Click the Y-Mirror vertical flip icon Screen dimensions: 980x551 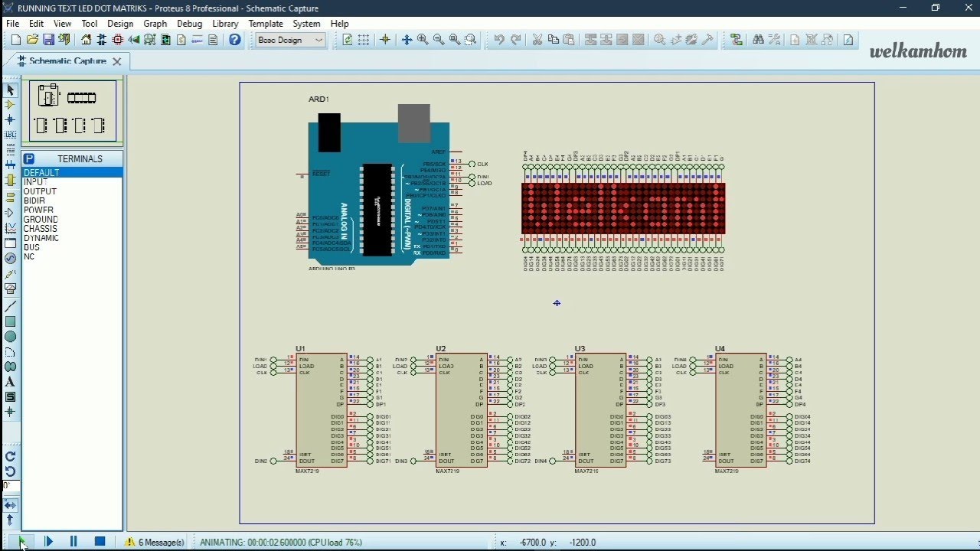[x=10, y=520]
